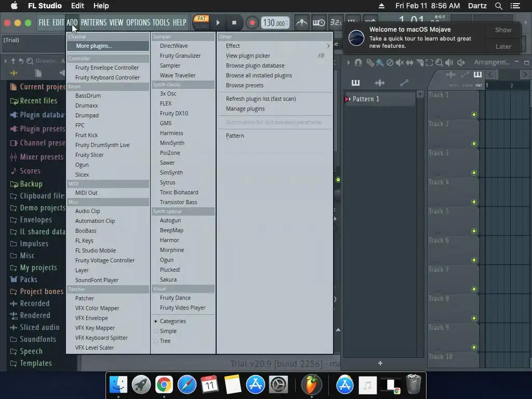Open the browser options arrow menu
The width and height of the screenshot is (532, 399).
tap(5, 61)
